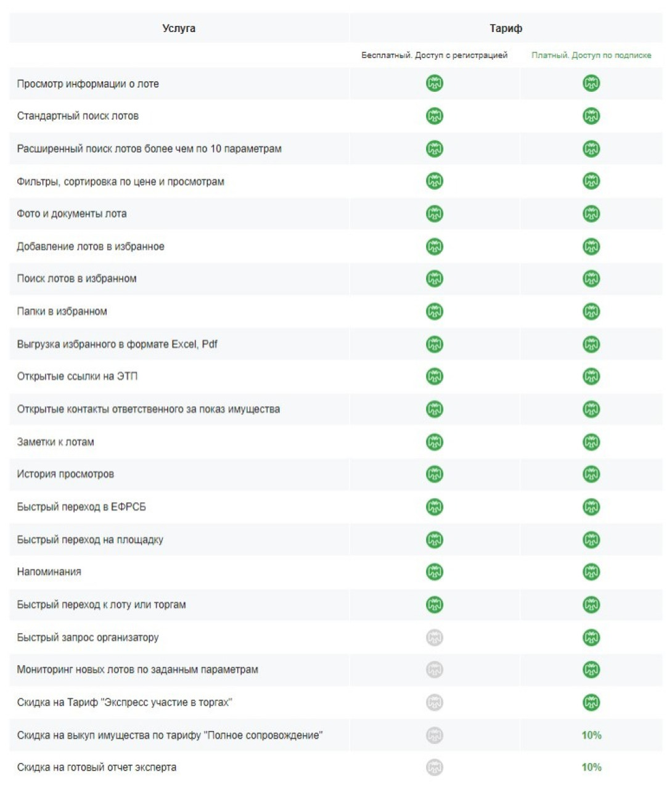Click grey disabled icon for Быстрый запрос организатору
The width and height of the screenshot is (672, 789).
coord(435,637)
